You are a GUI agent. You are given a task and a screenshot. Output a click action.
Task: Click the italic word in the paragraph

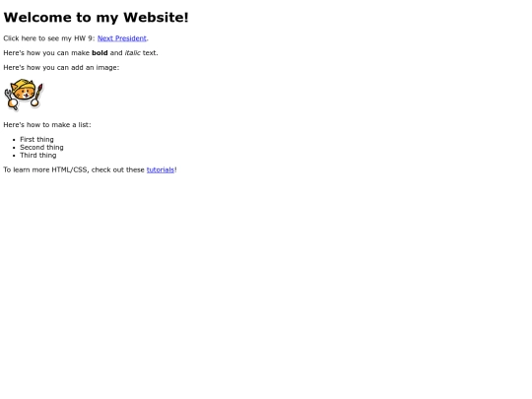point(133,53)
